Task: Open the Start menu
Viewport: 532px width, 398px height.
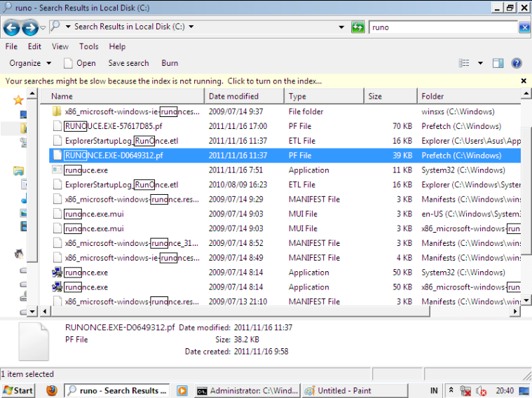Action: [18, 391]
